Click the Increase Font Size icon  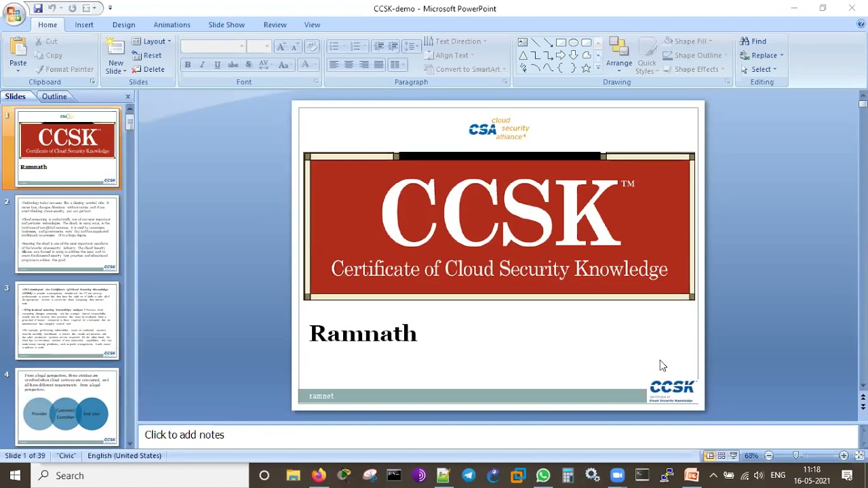(281, 46)
